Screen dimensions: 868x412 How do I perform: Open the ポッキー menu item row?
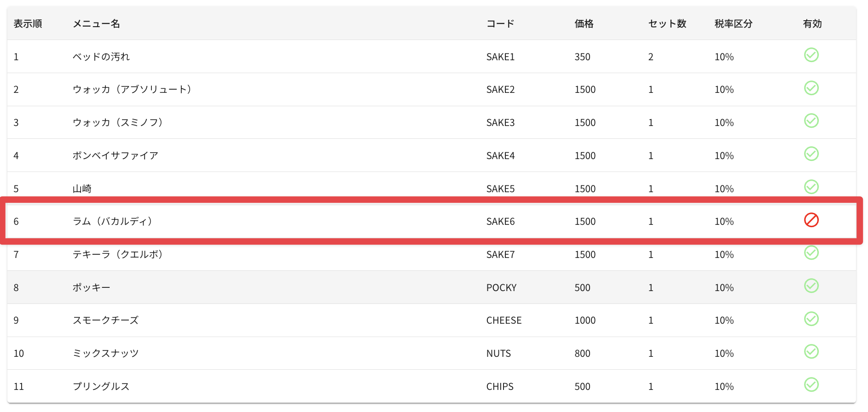click(x=432, y=287)
